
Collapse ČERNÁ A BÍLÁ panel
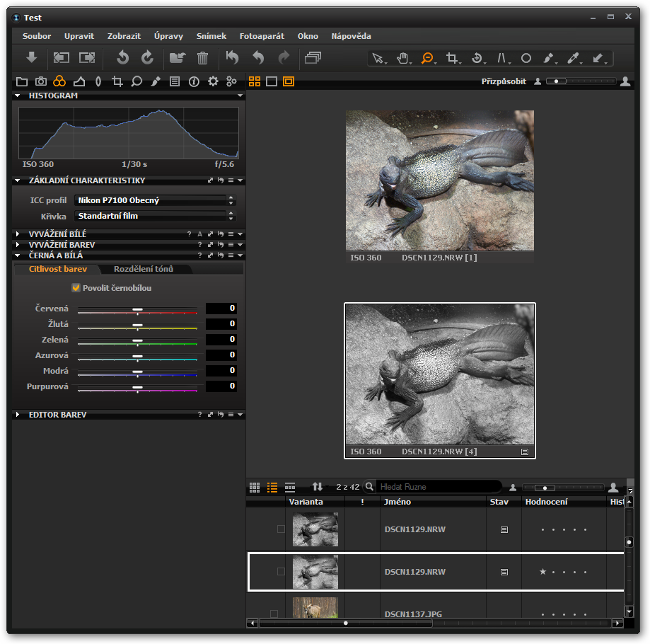click(x=18, y=255)
